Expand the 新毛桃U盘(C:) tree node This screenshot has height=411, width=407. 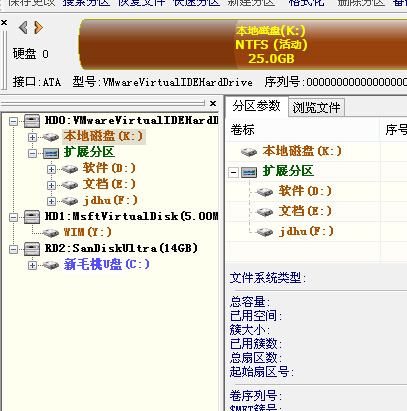(x=32, y=265)
